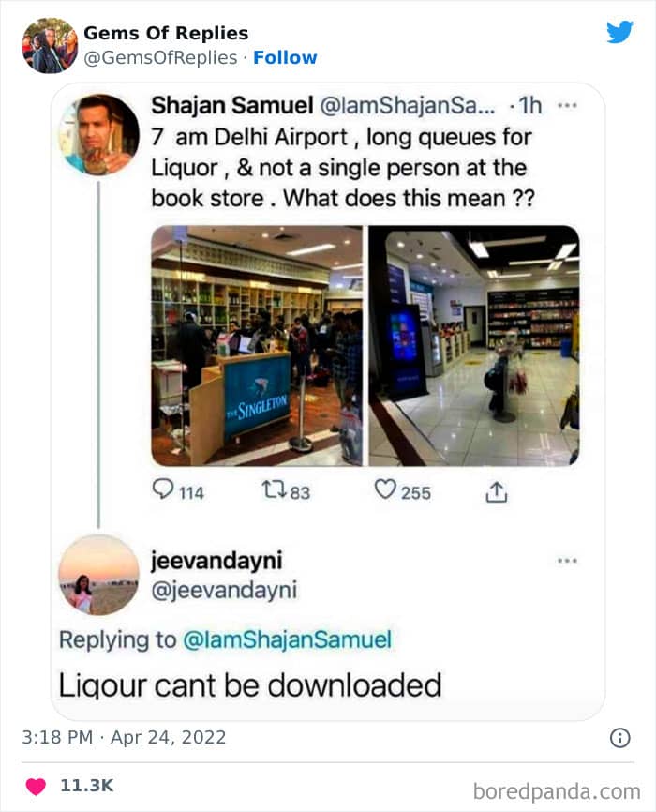
Task: Open the three-dot menu on Shajan Samuel's tweet
Action: point(567,106)
